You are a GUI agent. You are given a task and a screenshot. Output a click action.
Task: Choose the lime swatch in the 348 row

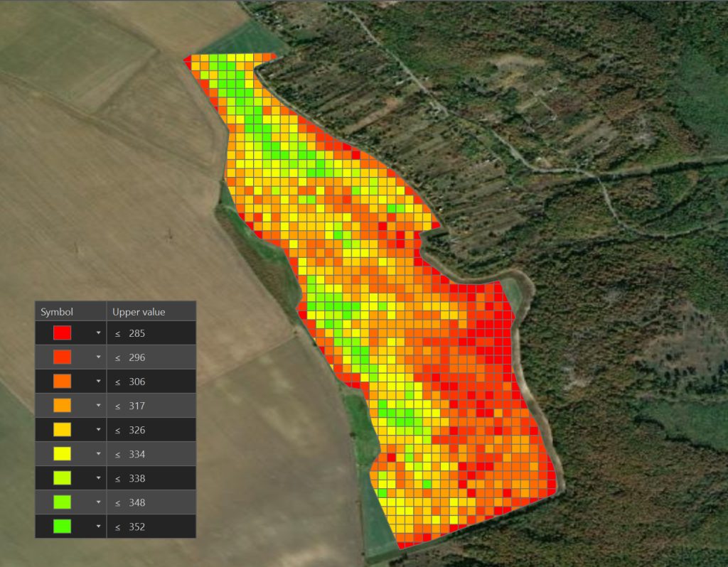point(63,502)
